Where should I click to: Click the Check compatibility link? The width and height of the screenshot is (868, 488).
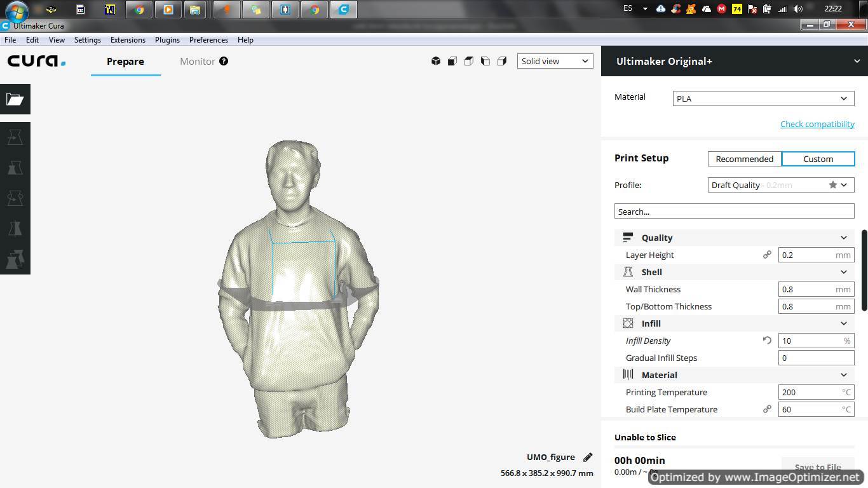[817, 124]
